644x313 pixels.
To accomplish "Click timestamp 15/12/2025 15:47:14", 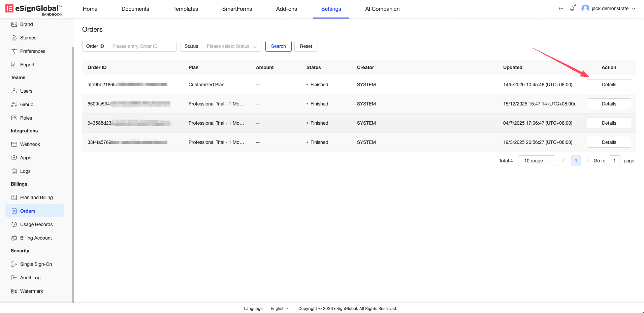I will [539, 104].
